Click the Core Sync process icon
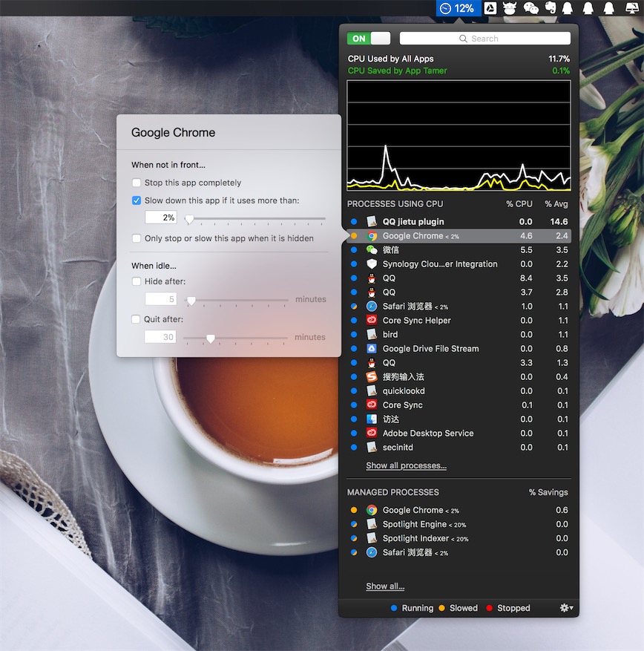644x651 pixels. click(x=372, y=405)
